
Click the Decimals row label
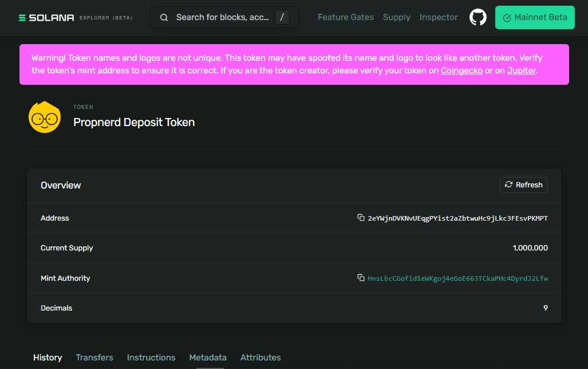click(56, 308)
